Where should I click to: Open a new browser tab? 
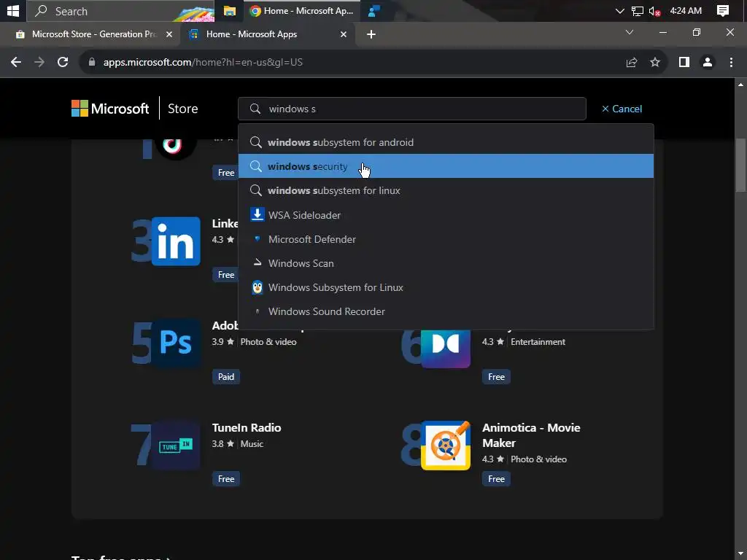tap(371, 34)
